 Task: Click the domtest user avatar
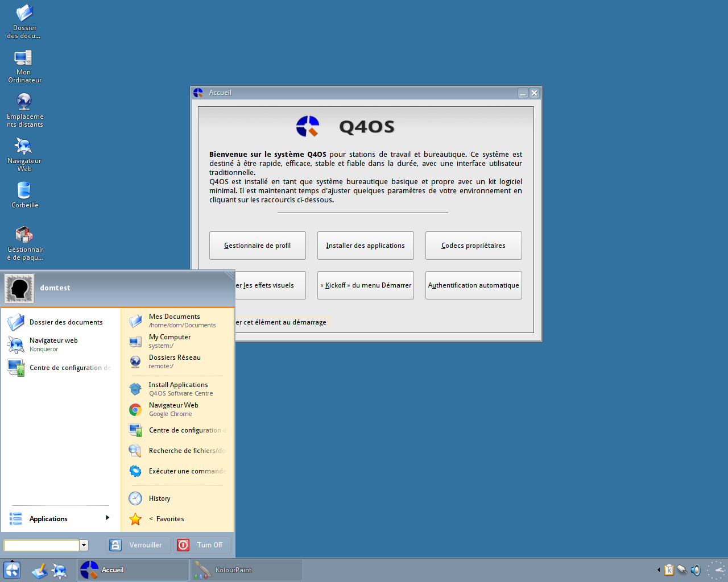pyautogui.click(x=19, y=288)
